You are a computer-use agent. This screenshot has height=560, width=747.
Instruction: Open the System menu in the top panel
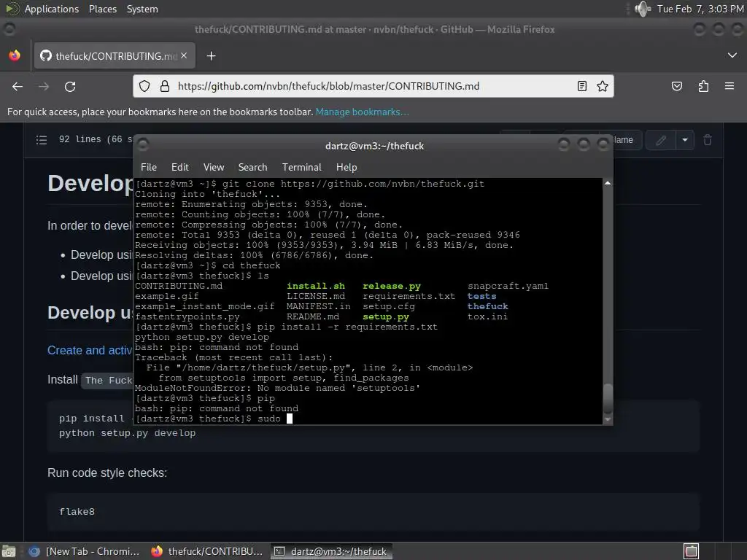pos(142,9)
